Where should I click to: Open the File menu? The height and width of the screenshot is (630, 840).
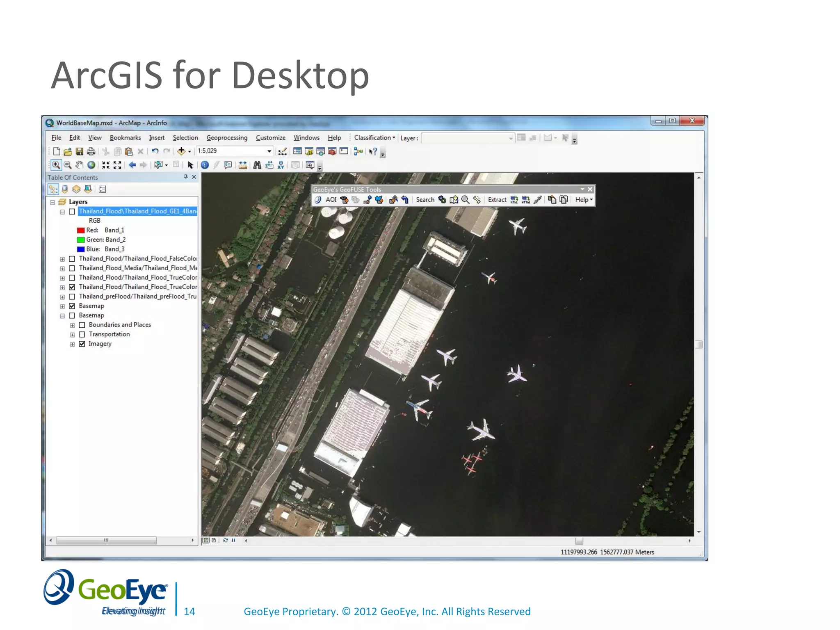(x=56, y=138)
